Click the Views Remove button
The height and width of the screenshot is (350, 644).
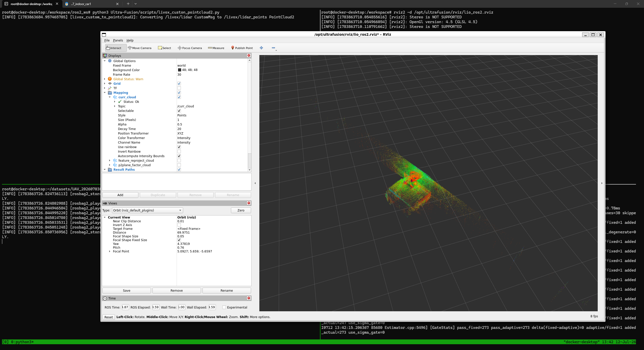tap(177, 290)
